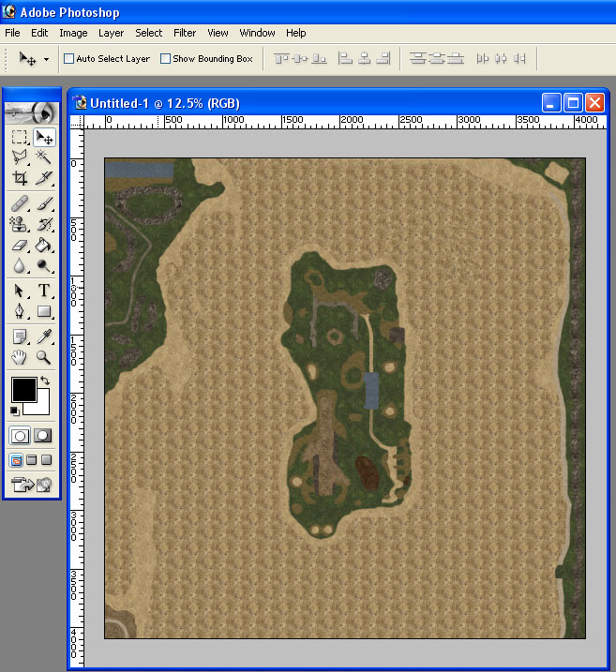The image size is (616, 672).
Task: Choose the Zoom magnifier tool
Action: (44, 357)
